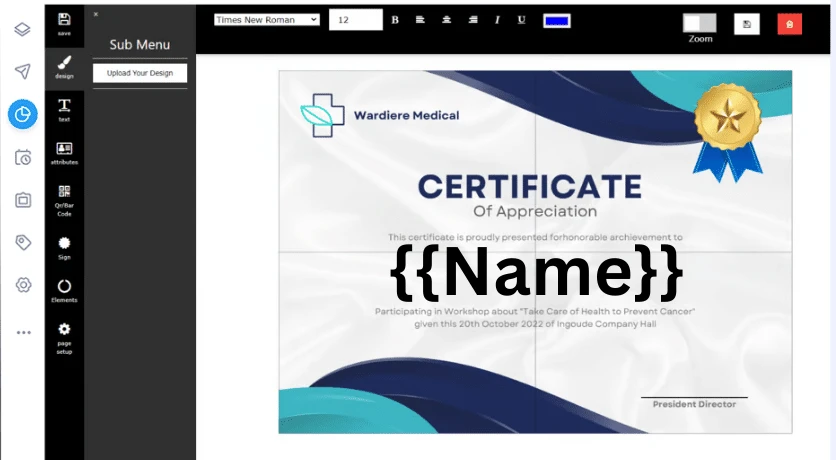This screenshot has width=836, height=460.
Task: Open the gear settings sidebar icon
Action: pos(22,285)
